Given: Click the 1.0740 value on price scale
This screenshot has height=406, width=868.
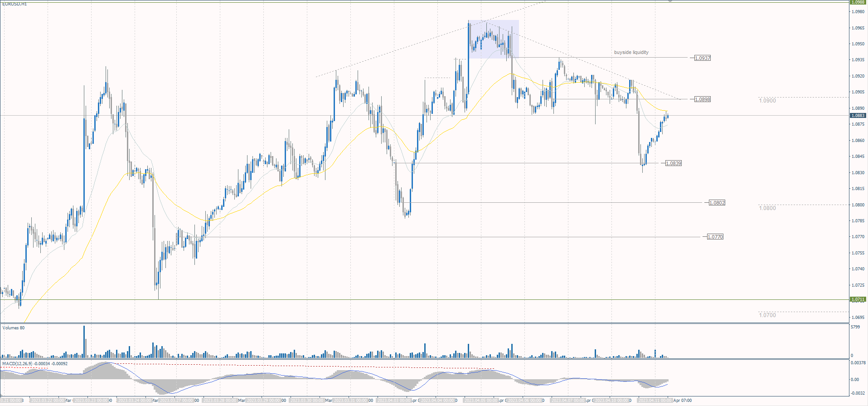Looking at the screenshot, I should 858,269.
